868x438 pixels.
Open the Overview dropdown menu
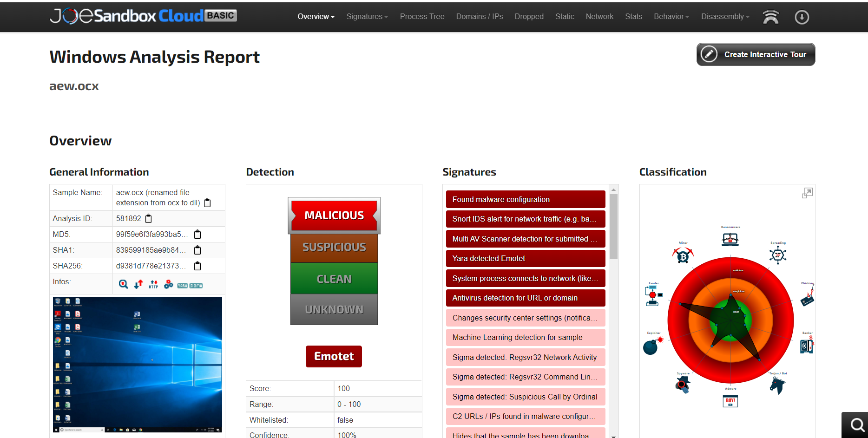pos(316,17)
